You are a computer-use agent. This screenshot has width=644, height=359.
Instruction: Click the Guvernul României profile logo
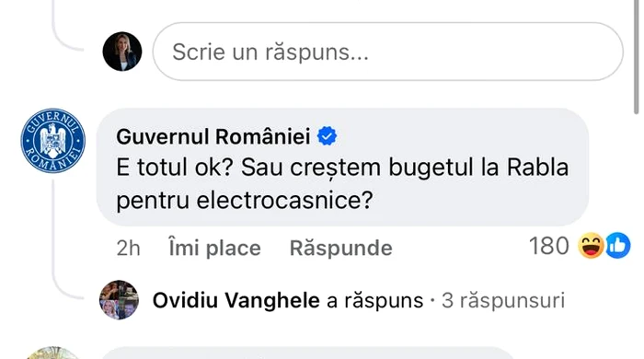click(x=53, y=141)
